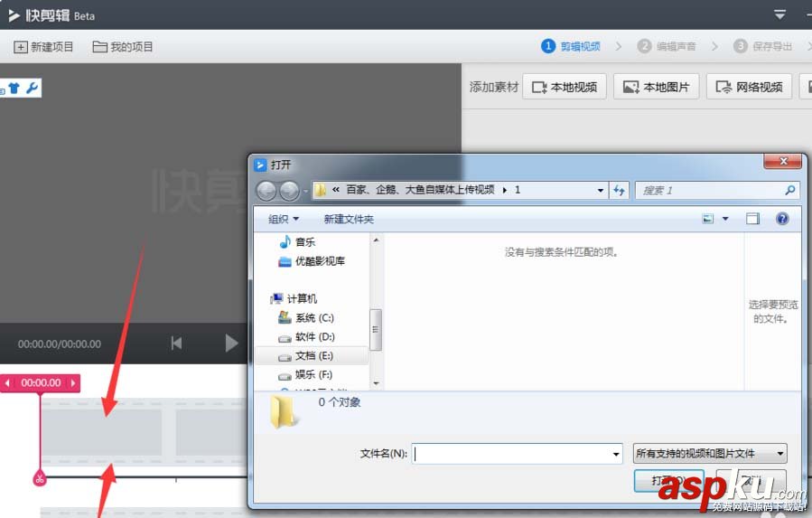
Task: Click the refresh button beside address bar
Action: click(619, 191)
